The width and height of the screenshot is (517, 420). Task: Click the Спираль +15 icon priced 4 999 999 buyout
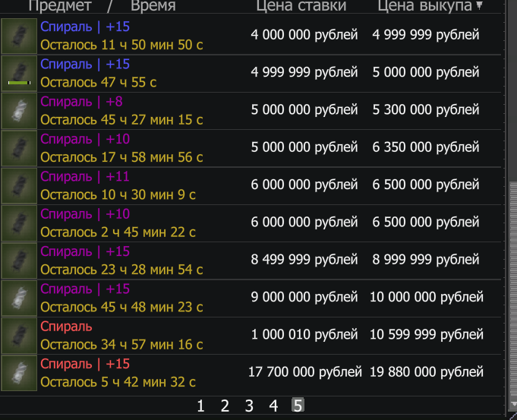(x=19, y=36)
